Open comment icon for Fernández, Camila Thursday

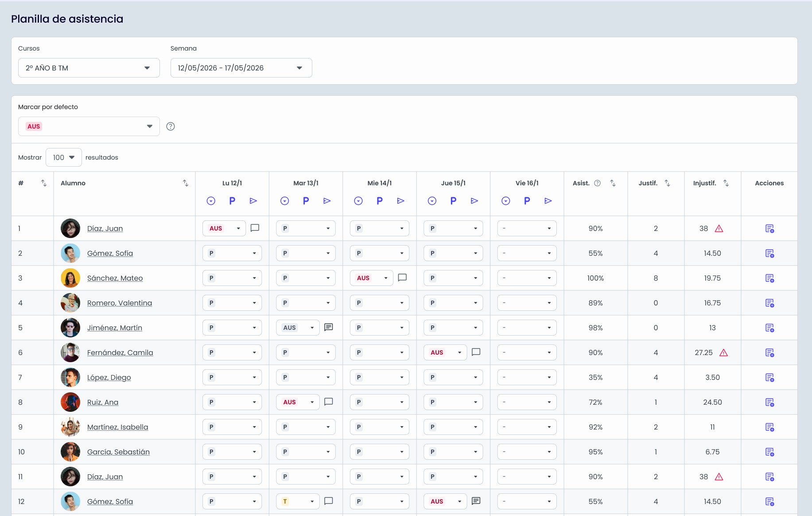pos(476,352)
